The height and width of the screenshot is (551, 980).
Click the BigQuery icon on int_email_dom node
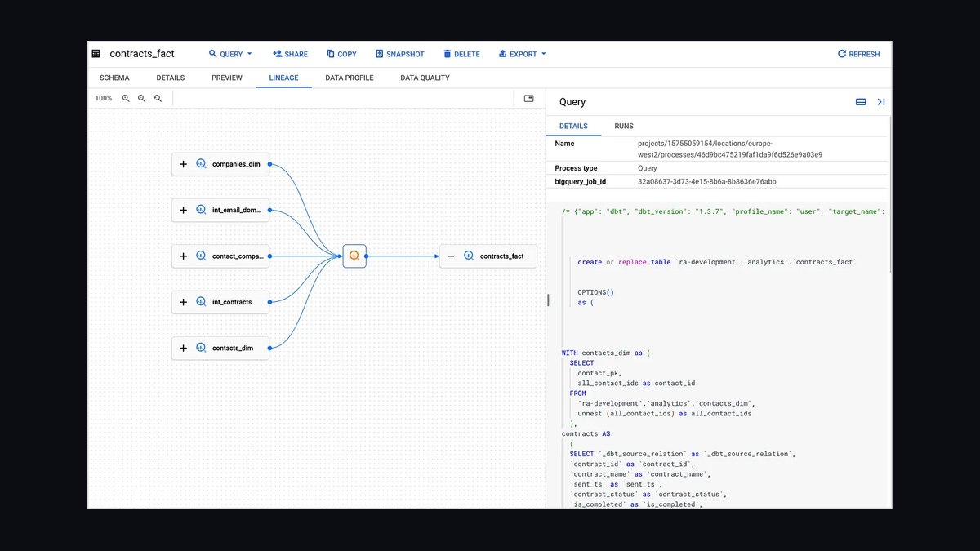201,210
